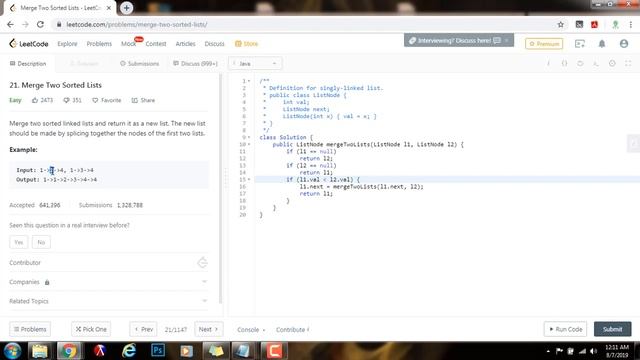640x360 pixels.
Task: Open the Windows Start button
Action: [12, 351]
